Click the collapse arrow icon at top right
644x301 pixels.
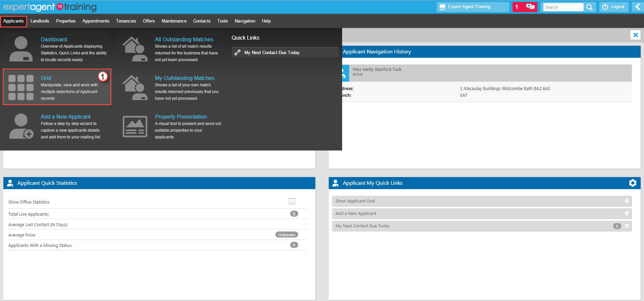[638, 7]
